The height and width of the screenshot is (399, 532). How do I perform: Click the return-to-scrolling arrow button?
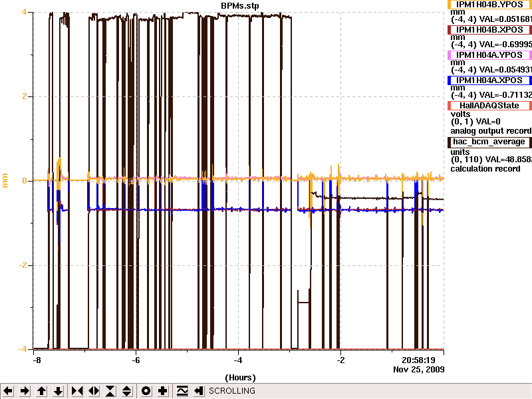tap(199, 391)
